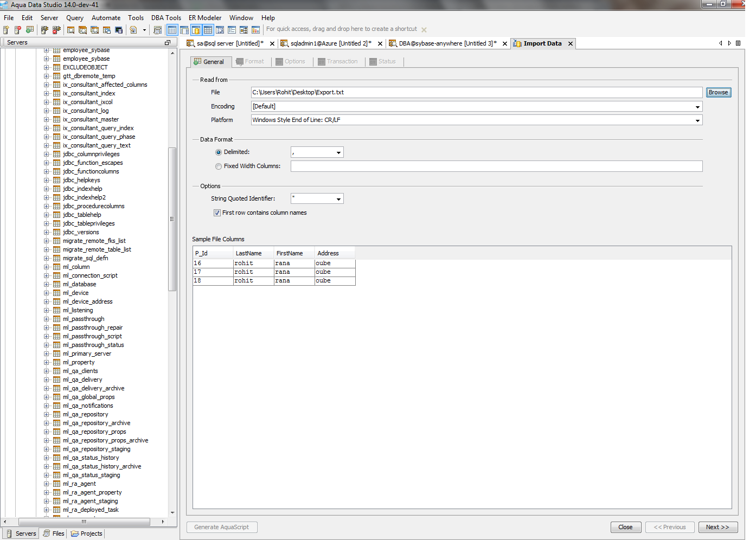Click the delete server icon with red badge
This screenshot has height=540, width=756.
point(17,30)
